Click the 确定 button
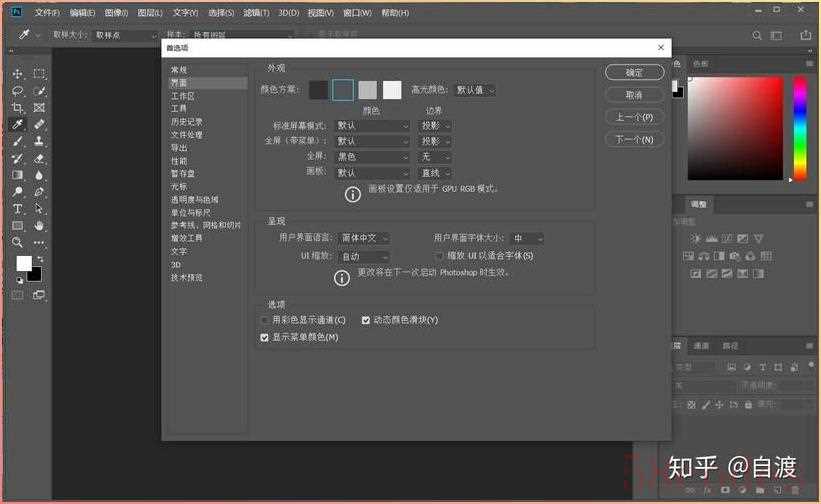The image size is (821, 504). tap(634, 72)
